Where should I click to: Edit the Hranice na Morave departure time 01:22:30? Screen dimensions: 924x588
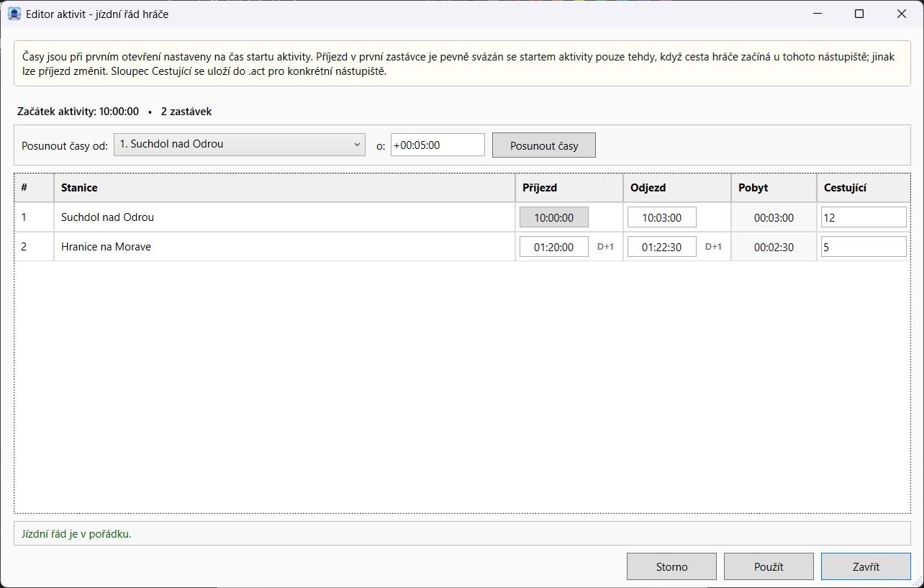662,247
